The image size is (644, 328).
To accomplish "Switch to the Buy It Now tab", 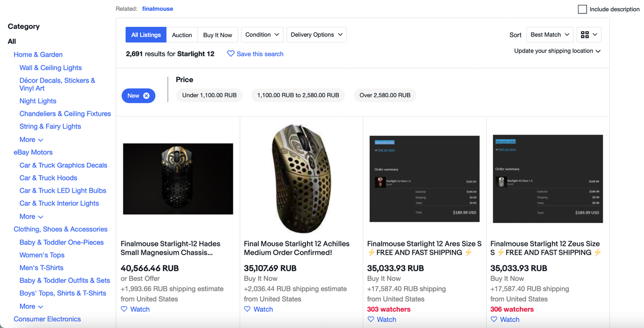I will pos(217,35).
